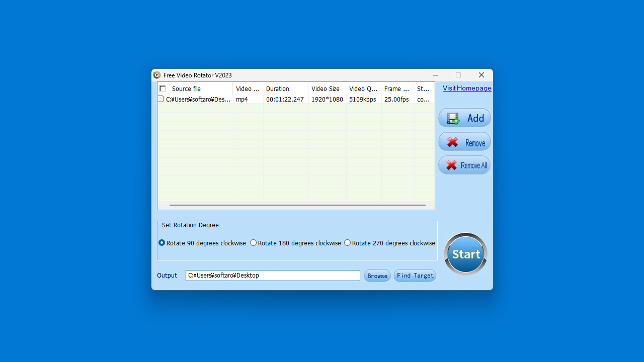Close the Free Video Rotator window
The image size is (644, 362).
click(x=481, y=75)
